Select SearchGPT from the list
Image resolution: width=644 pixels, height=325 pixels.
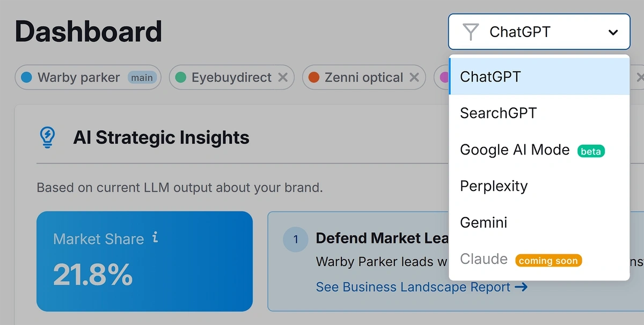point(539,113)
